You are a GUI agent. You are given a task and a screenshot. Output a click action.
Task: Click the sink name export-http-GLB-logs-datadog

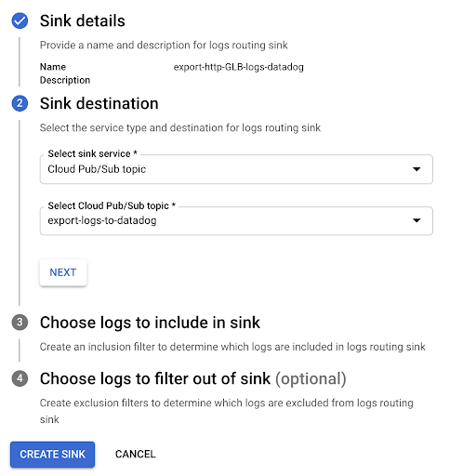[x=239, y=67]
